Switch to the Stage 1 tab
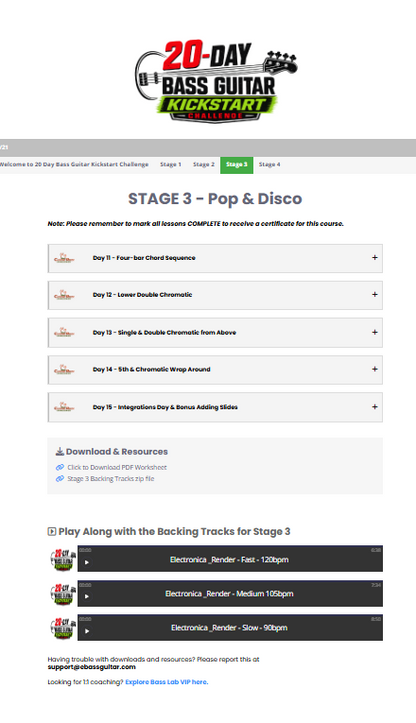Viewport: 416px width, 723px height. (171, 165)
